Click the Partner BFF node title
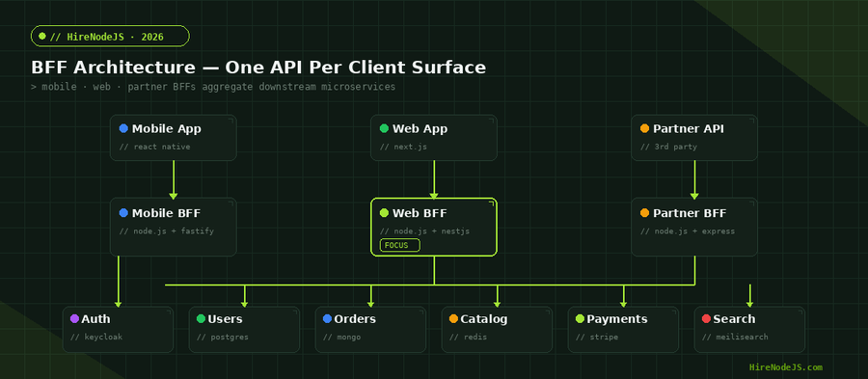 690,213
